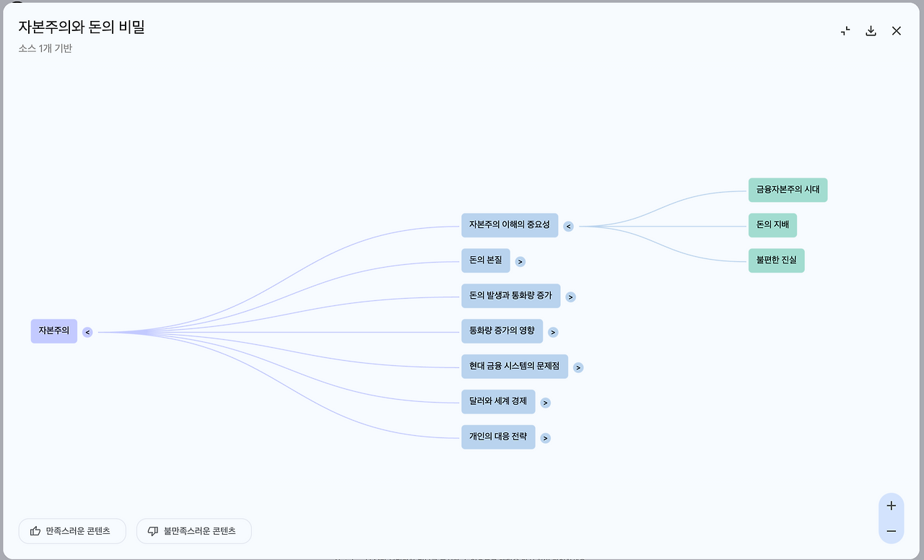Screen dimensions: 924x560
Task: Open the 통화량 증가의 영향 node
Action: (x=502, y=331)
